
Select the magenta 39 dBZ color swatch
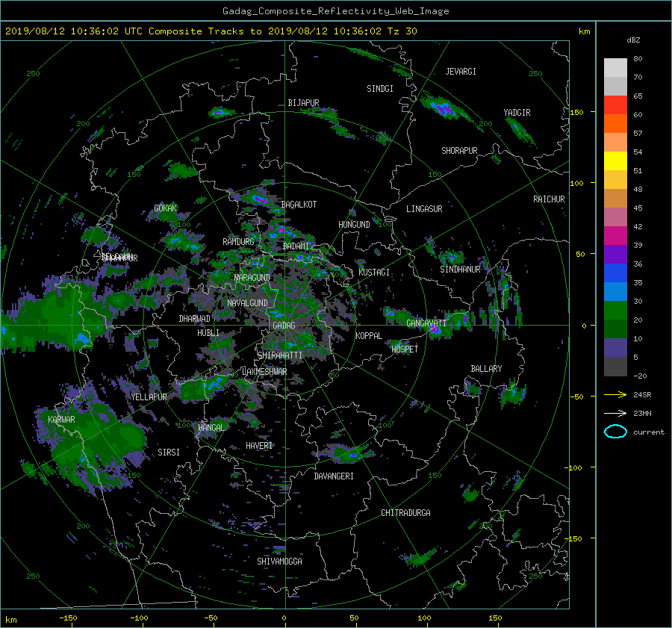pyautogui.click(x=615, y=235)
